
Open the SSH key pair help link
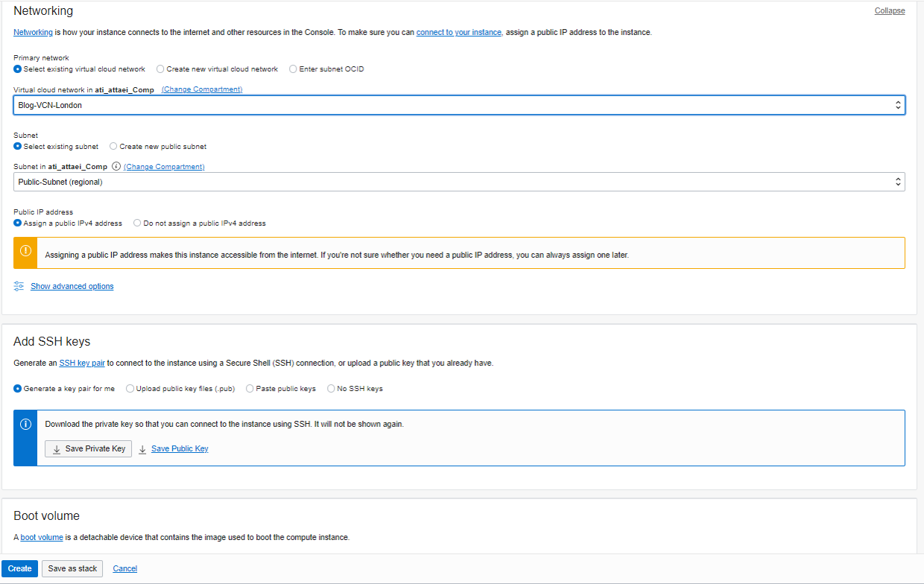point(82,364)
